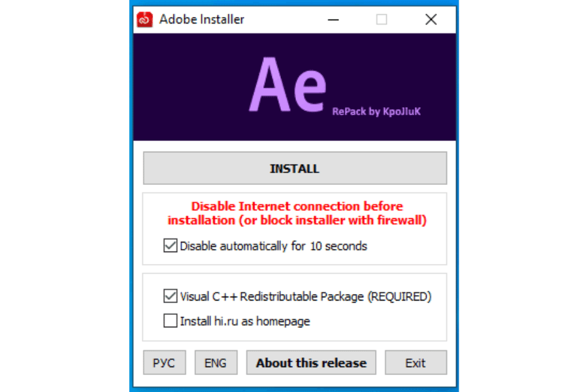Enable the Install hi.ru as homepage checkbox

(x=171, y=321)
